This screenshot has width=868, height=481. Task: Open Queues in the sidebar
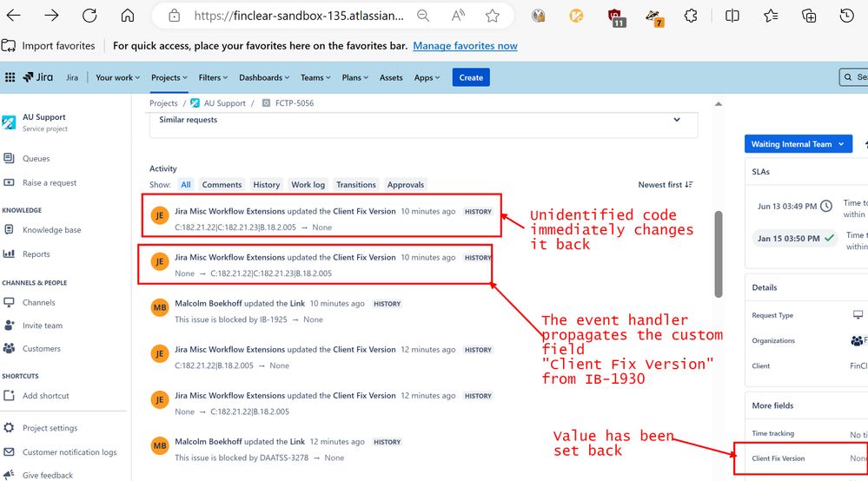(x=36, y=159)
